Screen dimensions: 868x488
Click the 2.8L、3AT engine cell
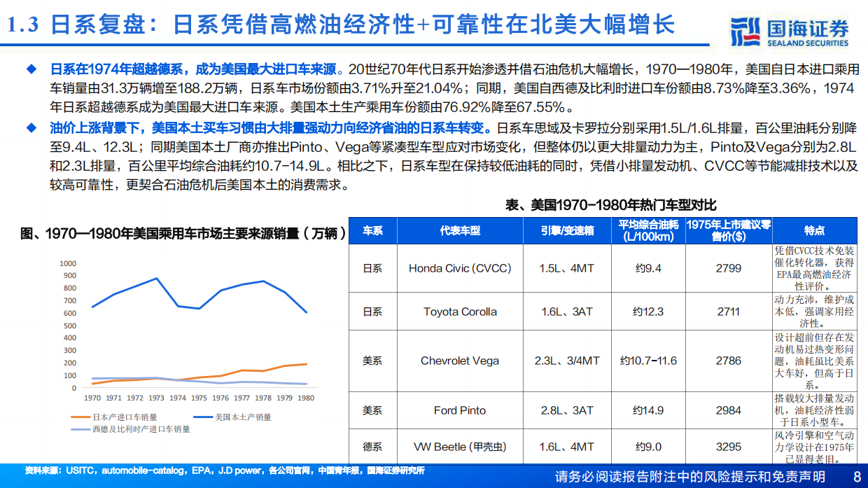click(568, 410)
